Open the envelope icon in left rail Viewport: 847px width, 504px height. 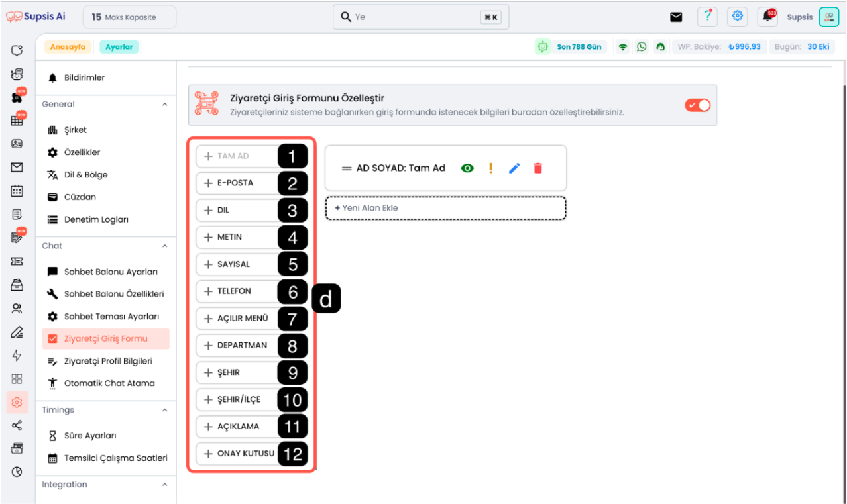tap(17, 168)
